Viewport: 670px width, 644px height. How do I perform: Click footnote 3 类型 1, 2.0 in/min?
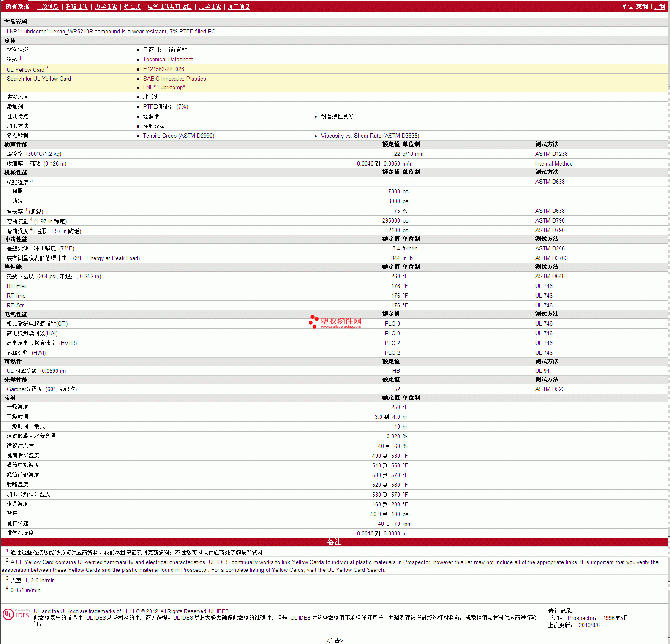tap(30, 580)
